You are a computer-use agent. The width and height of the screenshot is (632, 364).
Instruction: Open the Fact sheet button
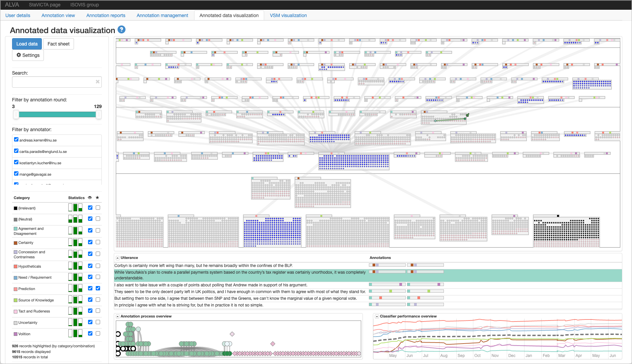[59, 44]
